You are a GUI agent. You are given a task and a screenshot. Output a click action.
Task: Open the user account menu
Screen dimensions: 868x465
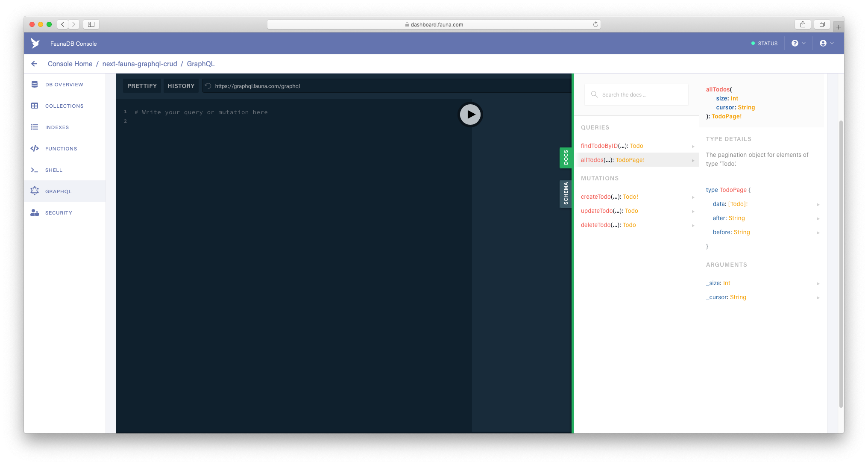(825, 43)
